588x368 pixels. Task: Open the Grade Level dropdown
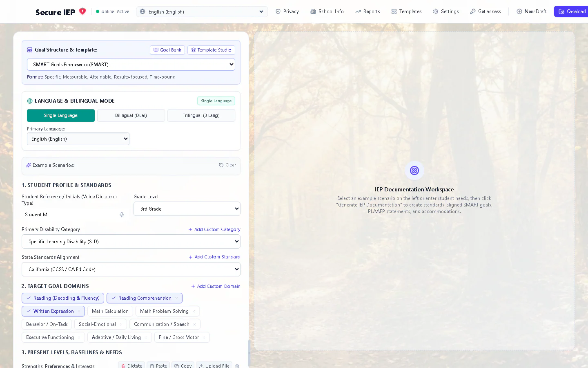187,209
